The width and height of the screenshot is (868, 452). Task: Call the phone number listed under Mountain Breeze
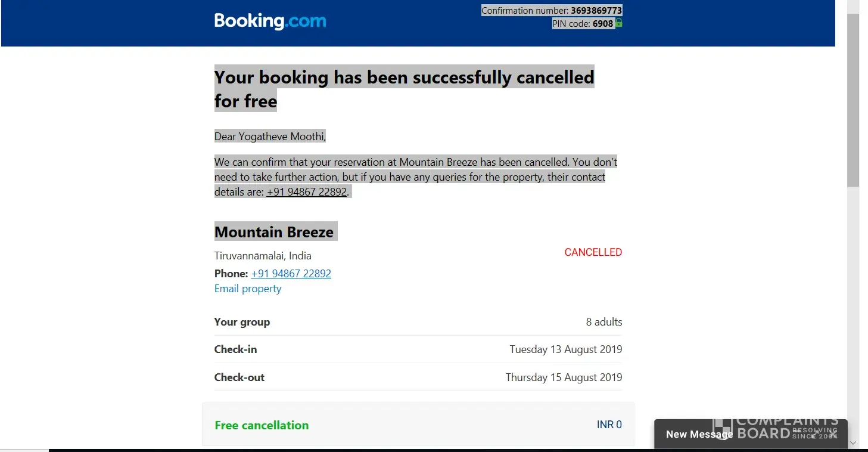tap(291, 274)
